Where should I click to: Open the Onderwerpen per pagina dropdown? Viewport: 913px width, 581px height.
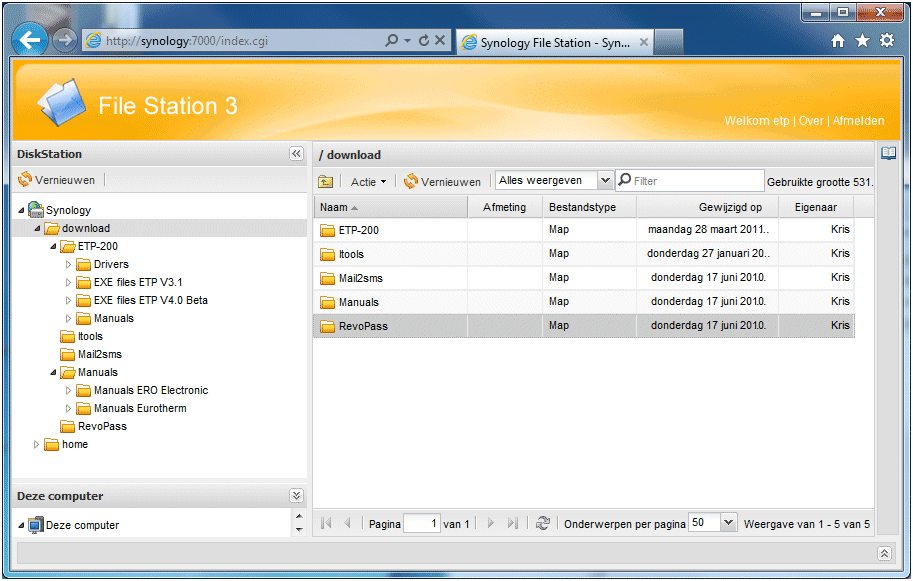point(728,523)
